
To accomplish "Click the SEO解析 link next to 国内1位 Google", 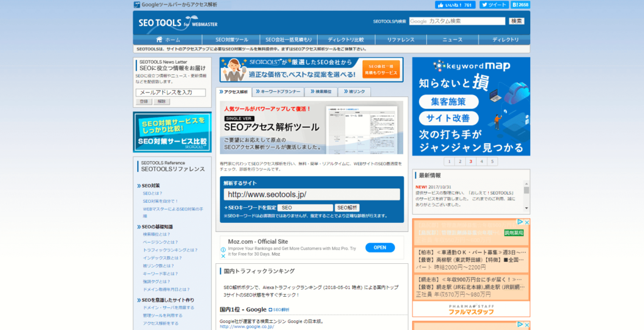I will click(279, 310).
